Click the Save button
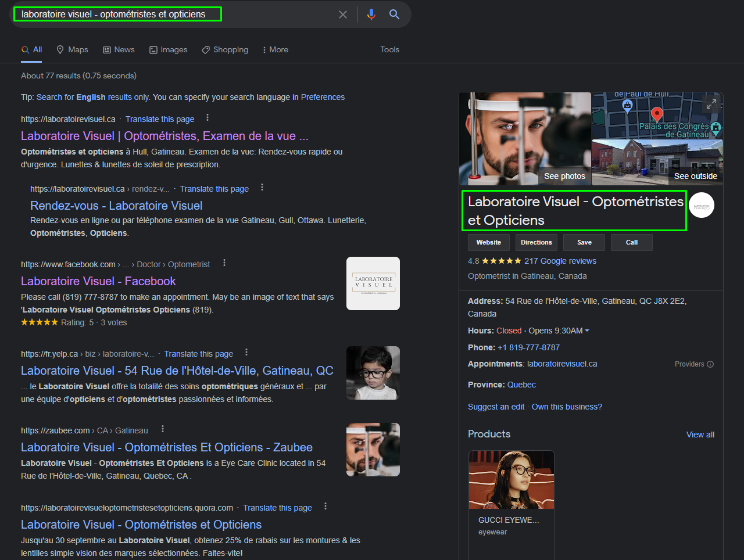The height and width of the screenshot is (560, 744). pos(584,242)
